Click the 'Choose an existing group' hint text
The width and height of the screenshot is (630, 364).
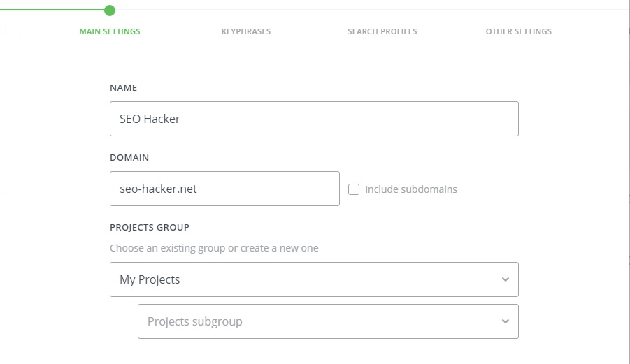click(x=214, y=248)
